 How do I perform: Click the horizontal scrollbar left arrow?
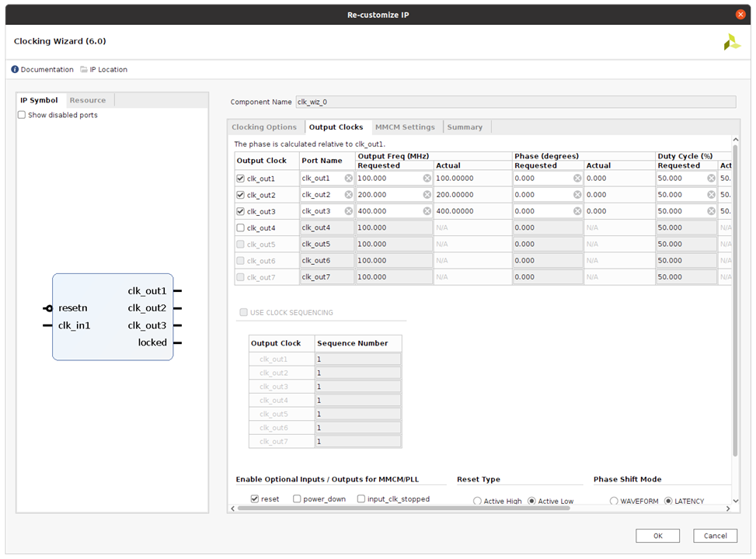click(233, 509)
